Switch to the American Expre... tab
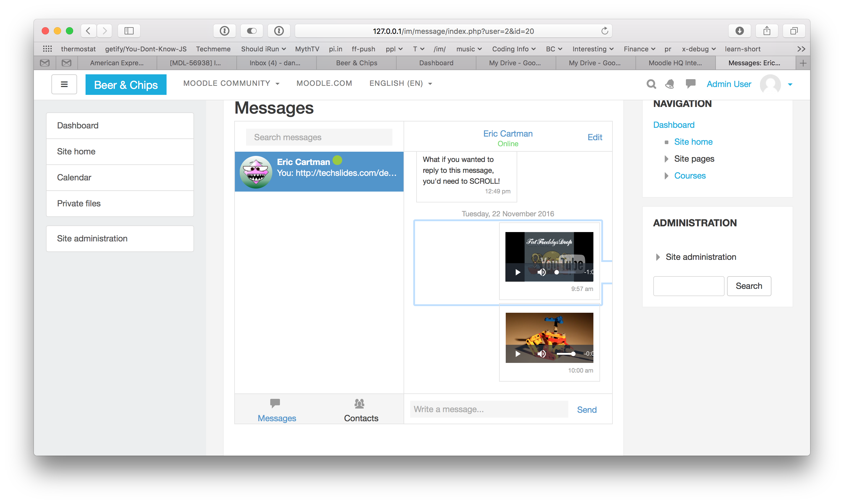The width and height of the screenshot is (844, 504). (117, 63)
